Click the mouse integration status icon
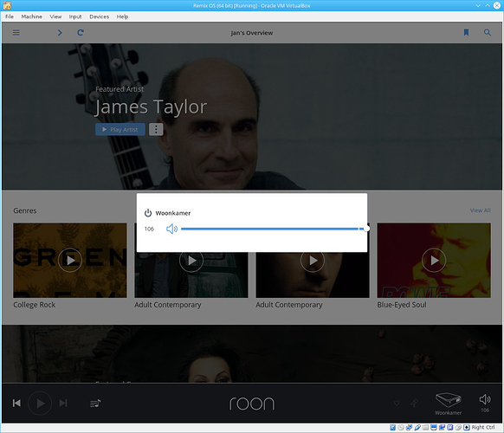Image resolution: width=504 pixels, height=433 pixels. (467, 428)
